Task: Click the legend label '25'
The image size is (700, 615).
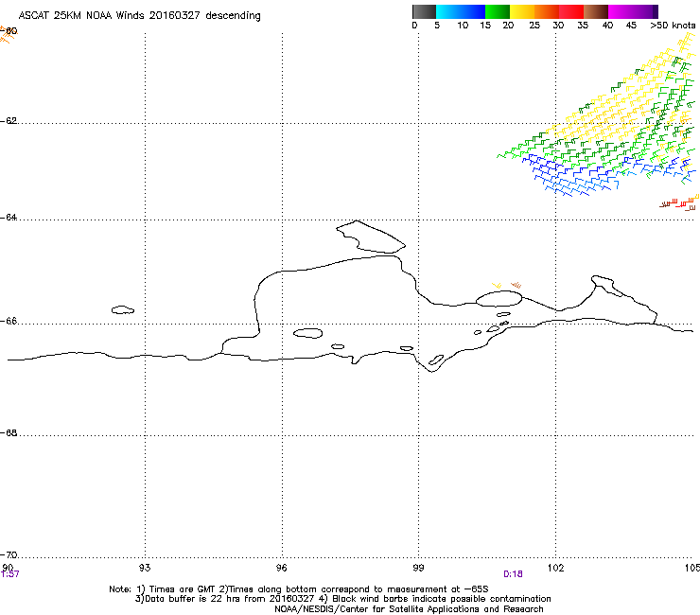Action: click(x=534, y=26)
